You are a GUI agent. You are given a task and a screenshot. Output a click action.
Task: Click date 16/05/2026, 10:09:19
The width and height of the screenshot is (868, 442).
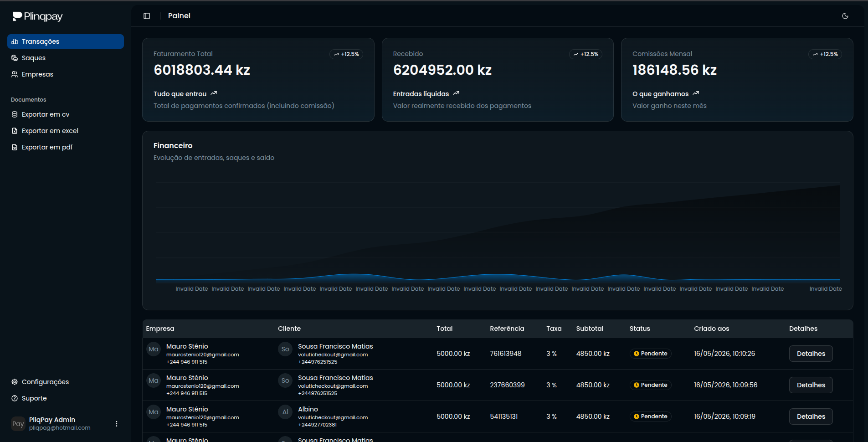click(724, 416)
